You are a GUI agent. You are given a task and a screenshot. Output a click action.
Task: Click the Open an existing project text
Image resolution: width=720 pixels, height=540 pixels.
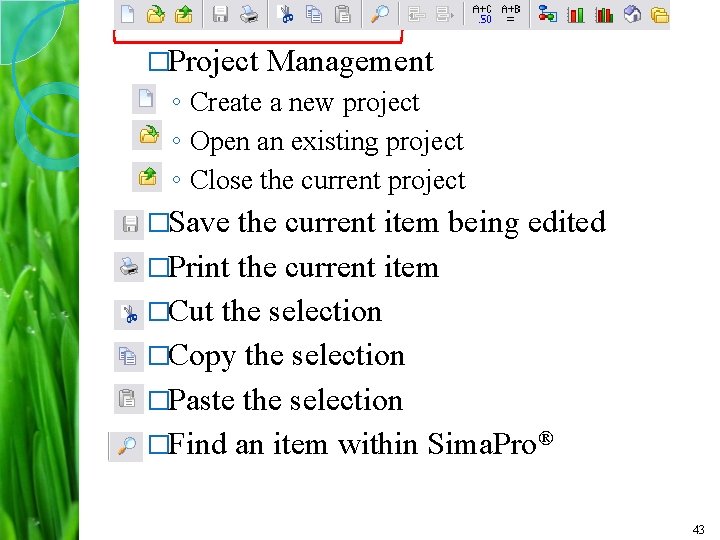pos(326,142)
